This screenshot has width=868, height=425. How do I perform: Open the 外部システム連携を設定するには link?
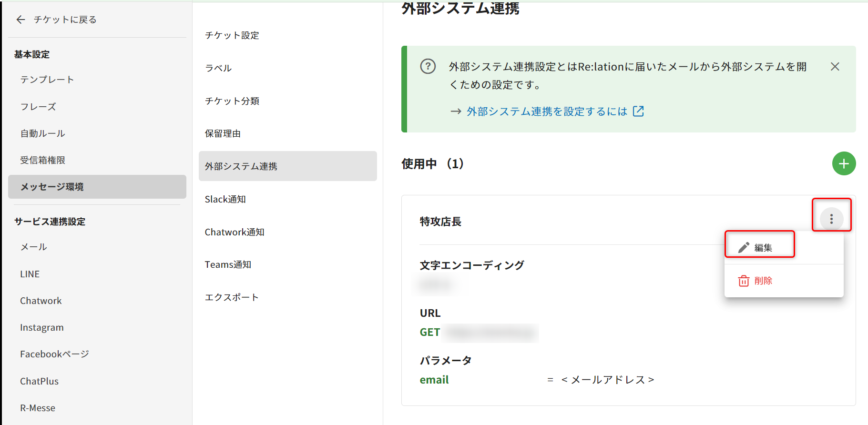(546, 111)
